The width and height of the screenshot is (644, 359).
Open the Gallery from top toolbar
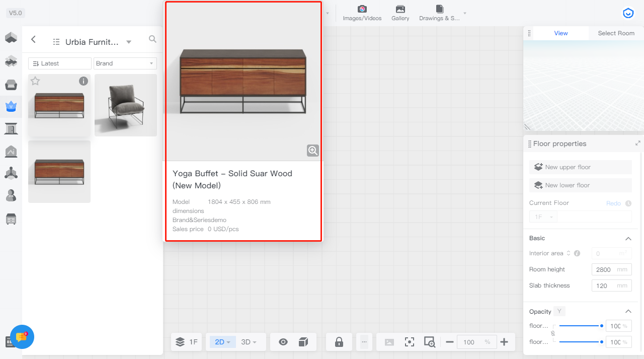[x=400, y=13]
